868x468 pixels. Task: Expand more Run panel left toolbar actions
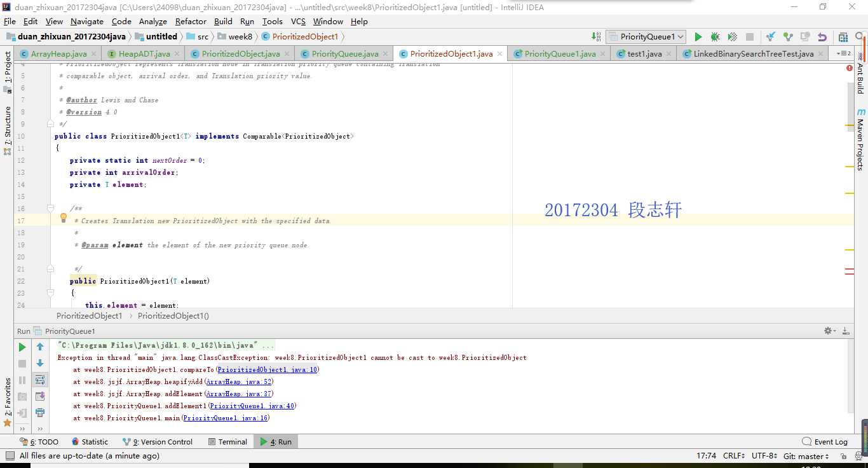click(x=22, y=428)
